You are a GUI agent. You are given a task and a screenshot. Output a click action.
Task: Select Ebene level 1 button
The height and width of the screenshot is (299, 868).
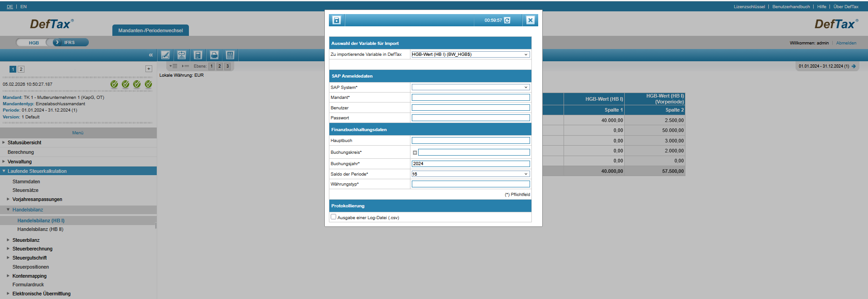212,66
